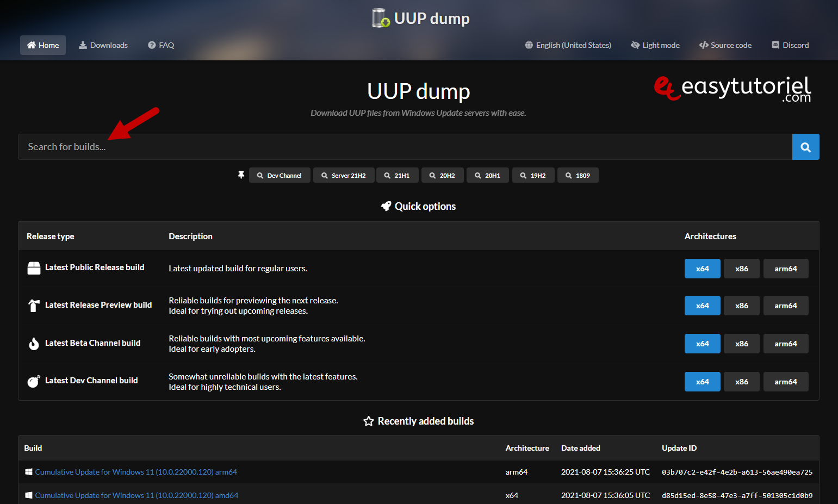Select x86 for Latest Beta Channel build
The width and height of the screenshot is (838, 504).
coord(742,344)
